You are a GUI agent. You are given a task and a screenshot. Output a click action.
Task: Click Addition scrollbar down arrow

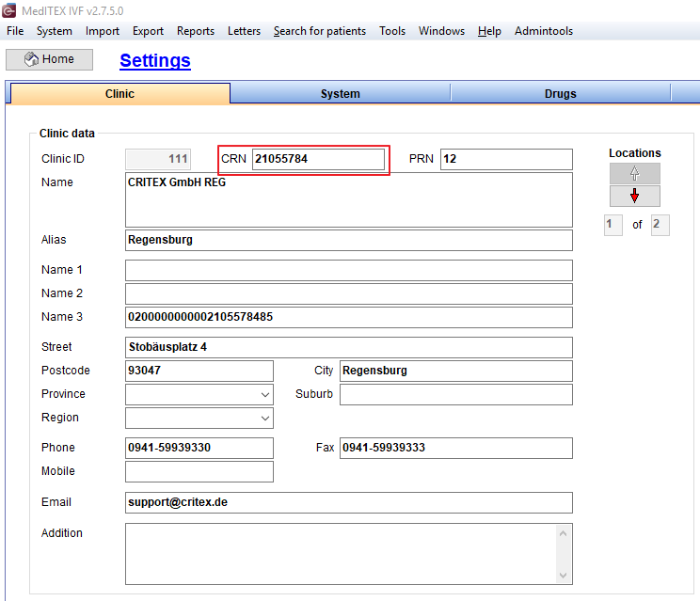pos(563,575)
